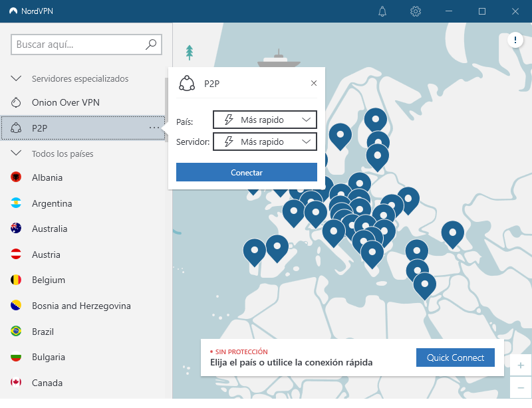This screenshot has height=408, width=532.
Task: Click the Portugal map pin
Action: [255, 252]
